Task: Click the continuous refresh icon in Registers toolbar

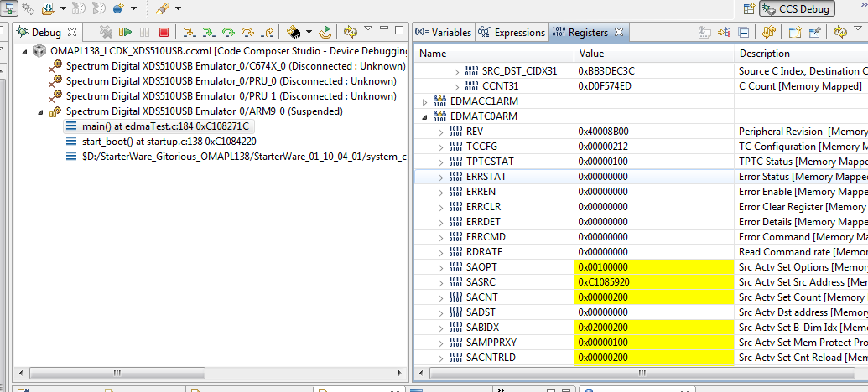Action: coord(768,33)
